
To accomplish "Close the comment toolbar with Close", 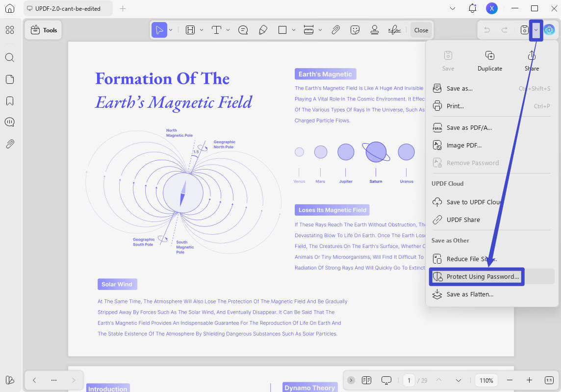I will tap(421, 30).
